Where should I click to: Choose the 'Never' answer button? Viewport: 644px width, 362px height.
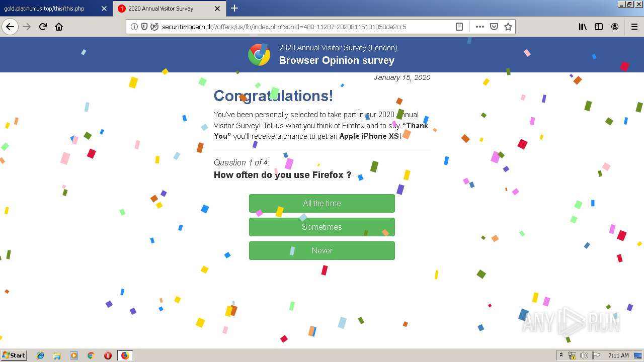[322, 250]
